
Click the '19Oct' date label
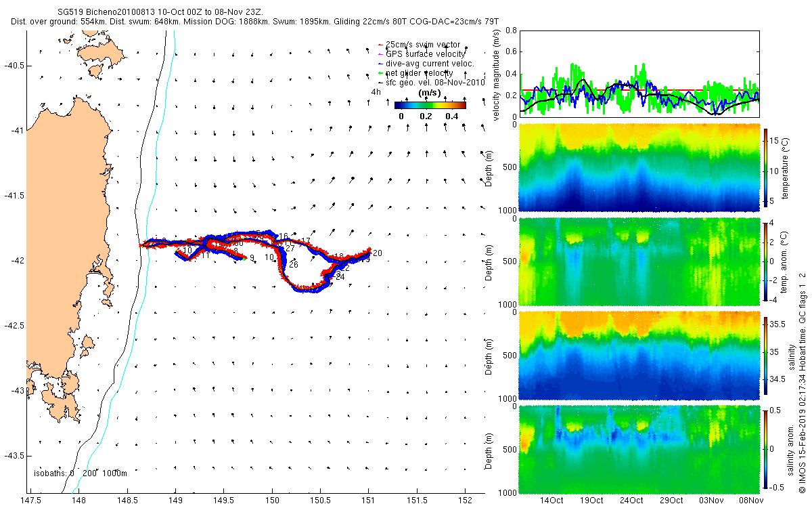click(x=591, y=500)
